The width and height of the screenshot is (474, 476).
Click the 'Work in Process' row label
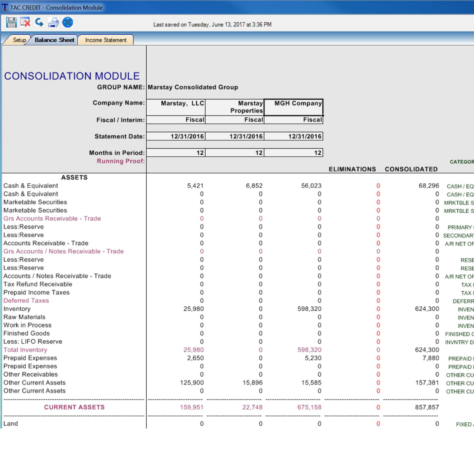point(27,325)
